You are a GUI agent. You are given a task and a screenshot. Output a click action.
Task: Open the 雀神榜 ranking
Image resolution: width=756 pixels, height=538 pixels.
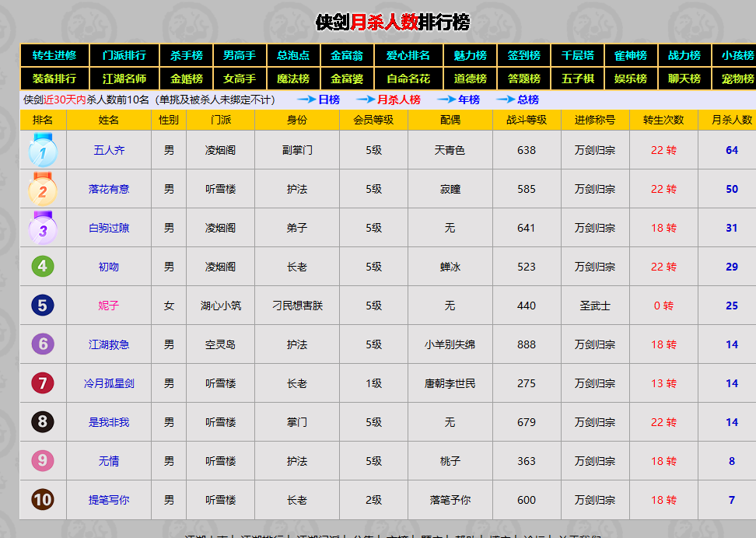click(x=631, y=55)
